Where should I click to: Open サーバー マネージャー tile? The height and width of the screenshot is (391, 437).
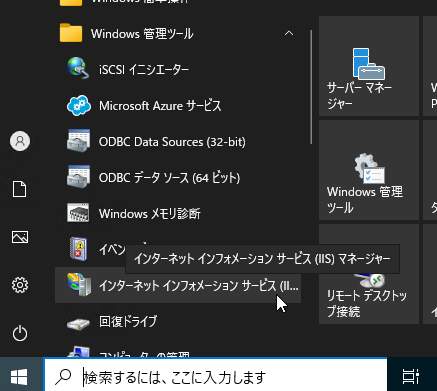tap(369, 66)
